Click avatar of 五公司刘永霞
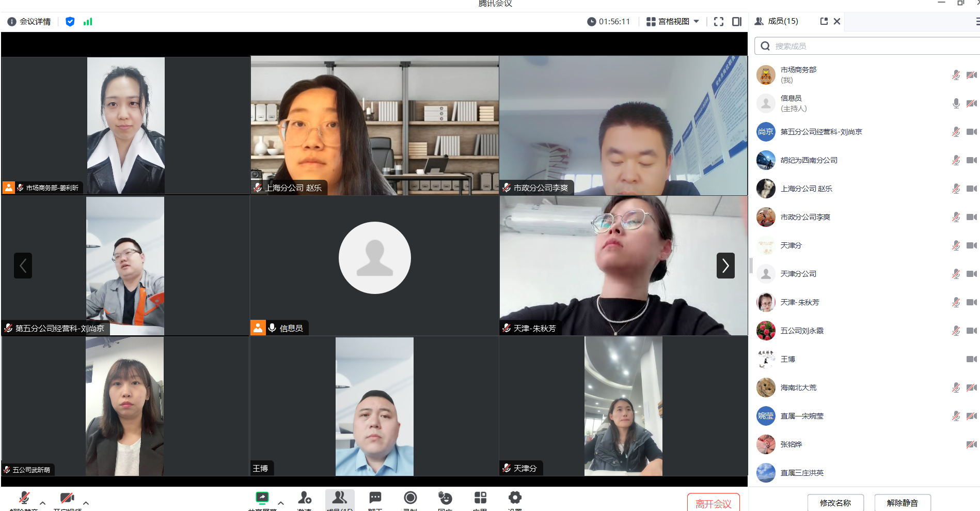980x511 pixels. [766, 331]
